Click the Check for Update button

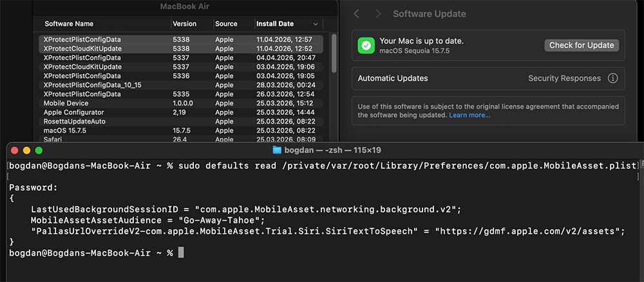click(x=582, y=45)
